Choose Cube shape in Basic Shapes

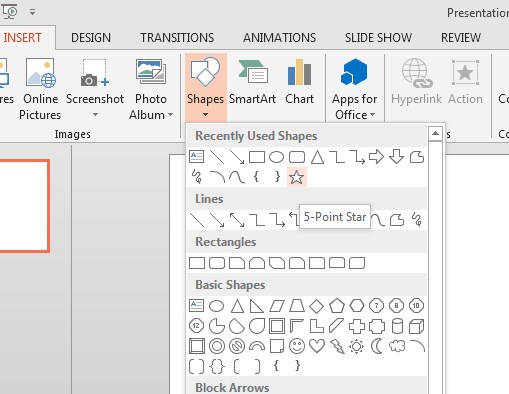(416, 326)
